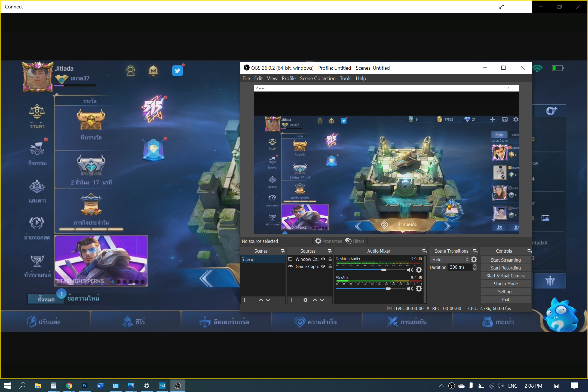
Task: Remove the selected source with the Sources minus icon
Action: [298, 300]
